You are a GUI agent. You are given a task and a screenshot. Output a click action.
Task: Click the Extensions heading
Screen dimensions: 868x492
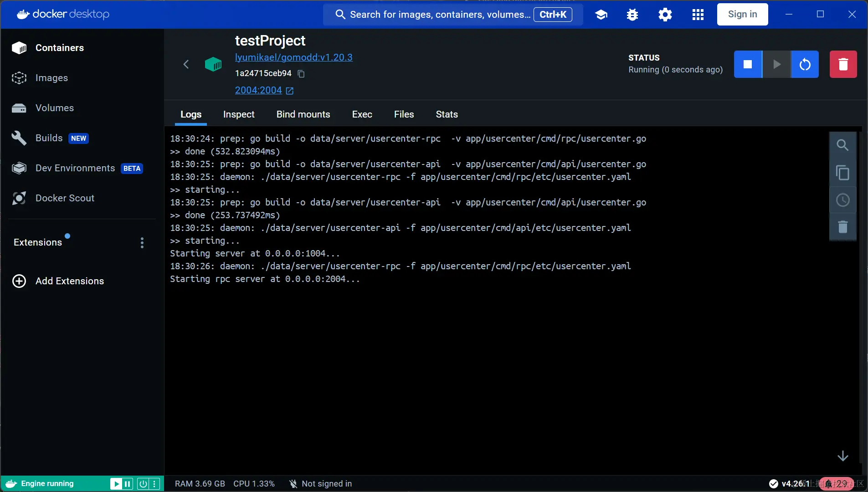38,242
